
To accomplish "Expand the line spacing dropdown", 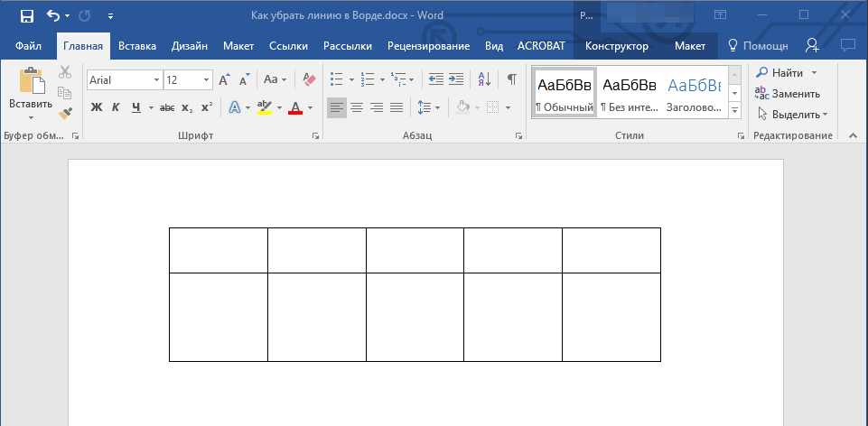I will (x=438, y=107).
